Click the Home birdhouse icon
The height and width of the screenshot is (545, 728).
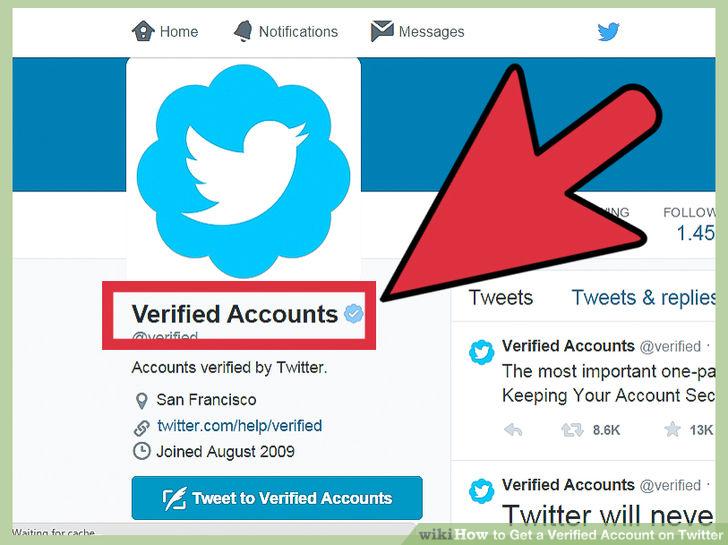point(143,31)
